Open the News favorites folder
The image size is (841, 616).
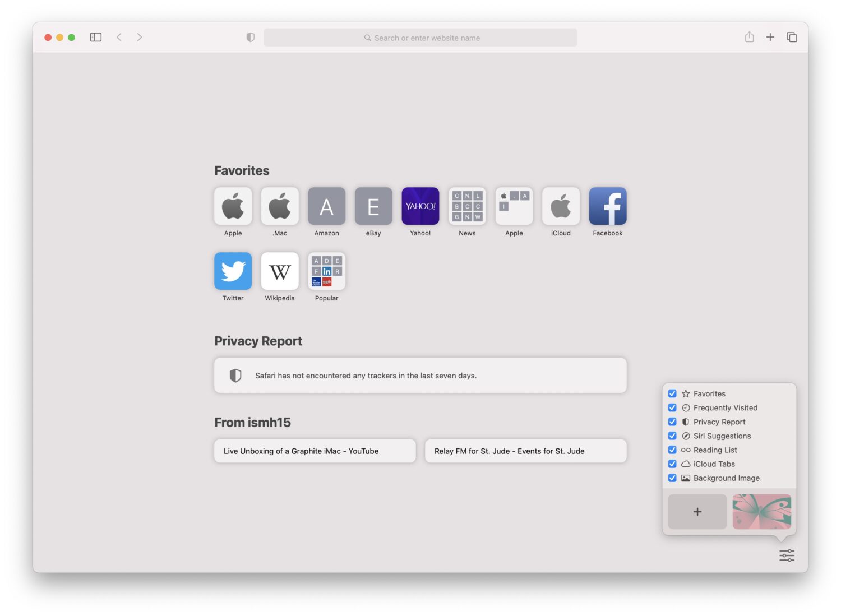coord(467,206)
